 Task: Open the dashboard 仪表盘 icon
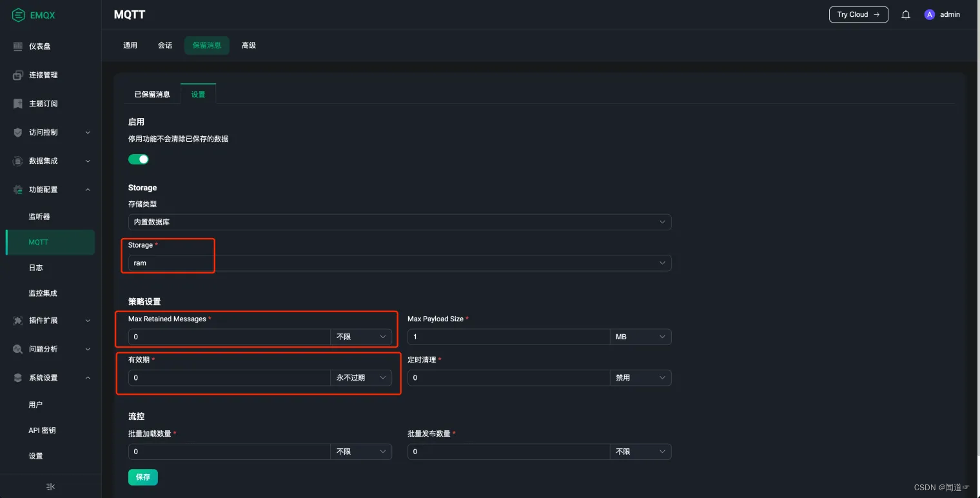pos(18,46)
